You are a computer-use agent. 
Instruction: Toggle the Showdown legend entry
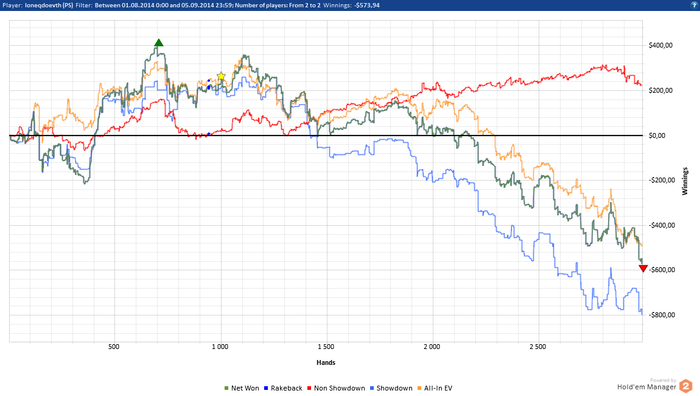tap(391, 388)
